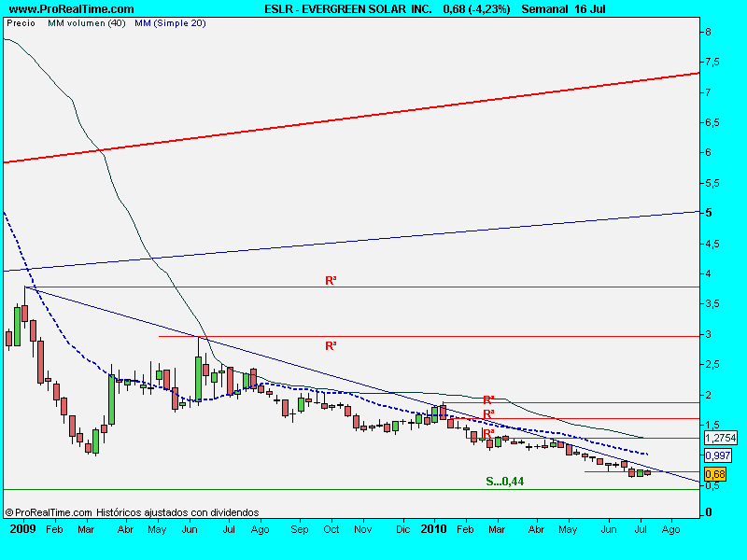Click the 8 value on price axis

click(709, 32)
